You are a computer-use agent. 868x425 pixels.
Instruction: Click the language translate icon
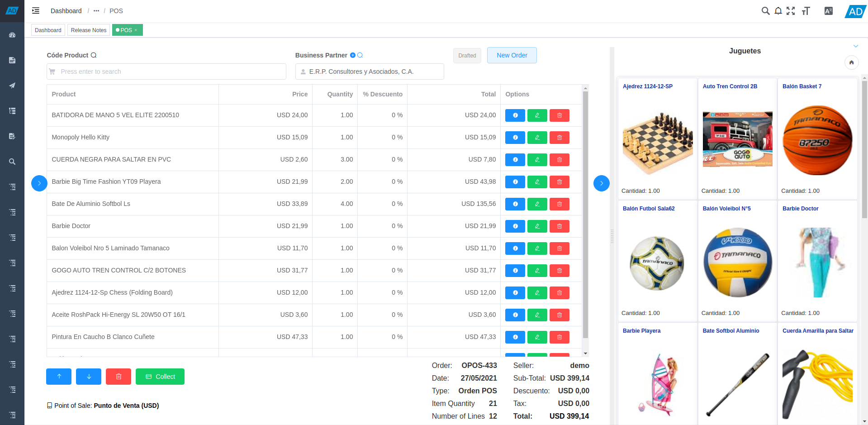point(828,11)
